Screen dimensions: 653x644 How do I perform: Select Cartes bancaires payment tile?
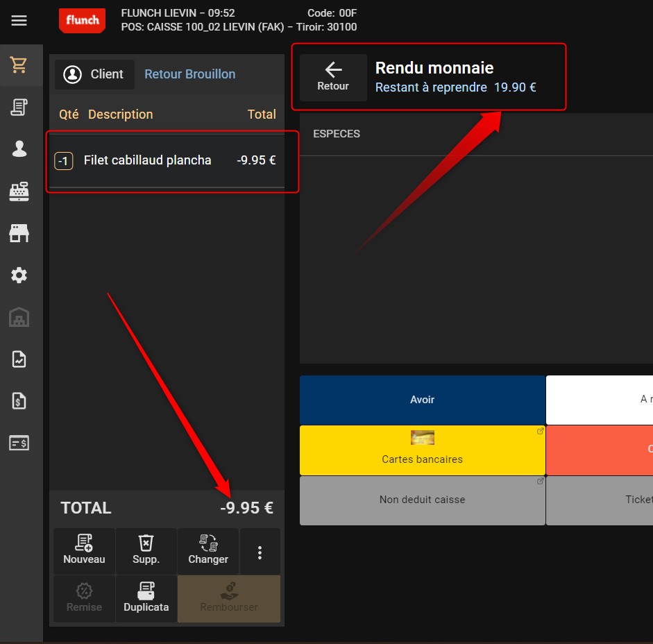coord(422,450)
